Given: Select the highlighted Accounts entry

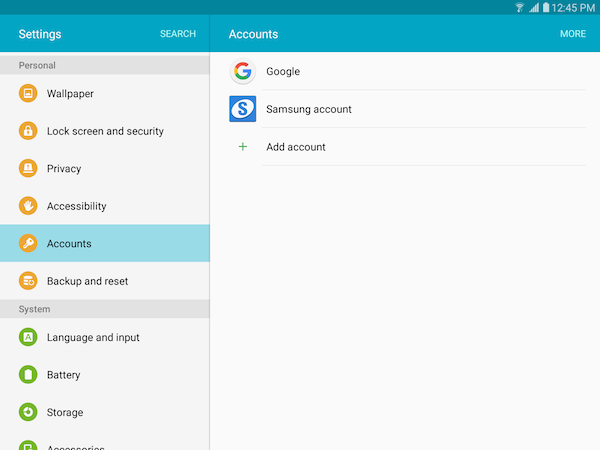Looking at the screenshot, I should click(x=105, y=243).
